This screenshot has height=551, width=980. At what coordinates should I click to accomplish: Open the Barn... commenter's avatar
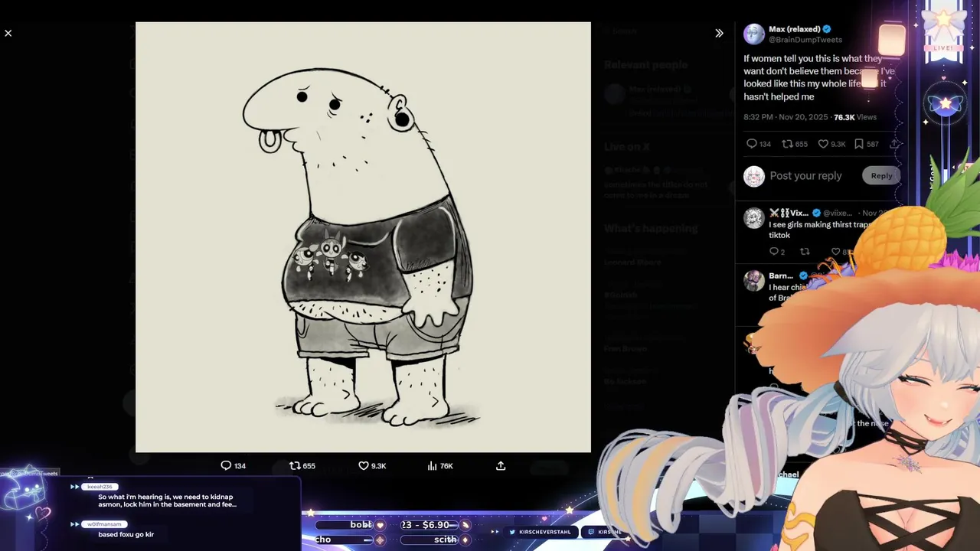click(x=754, y=280)
